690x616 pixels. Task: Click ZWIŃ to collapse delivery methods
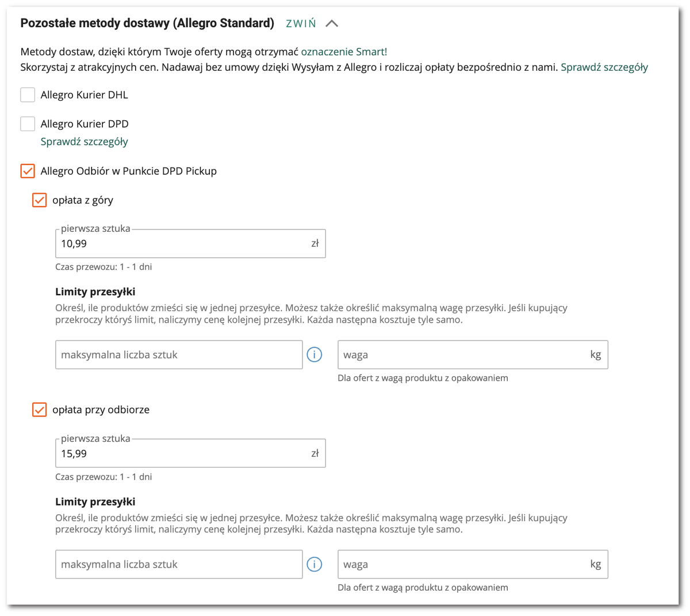(301, 24)
